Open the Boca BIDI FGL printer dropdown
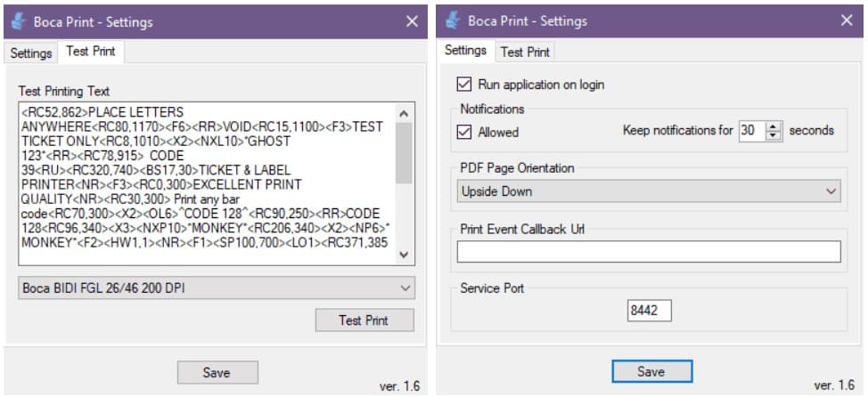This screenshot has height=397, width=868. [x=217, y=288]
